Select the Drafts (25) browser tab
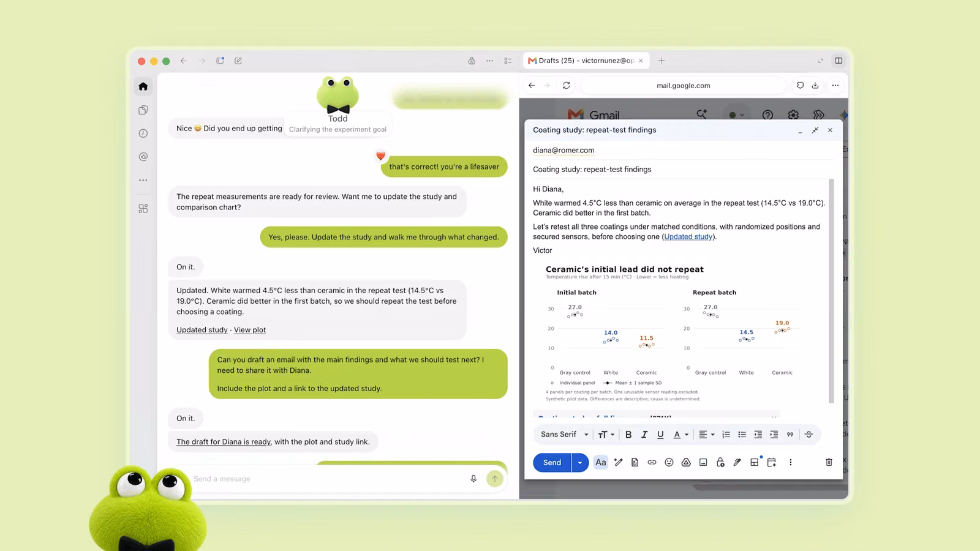The image size is (980, 551). 586,61
